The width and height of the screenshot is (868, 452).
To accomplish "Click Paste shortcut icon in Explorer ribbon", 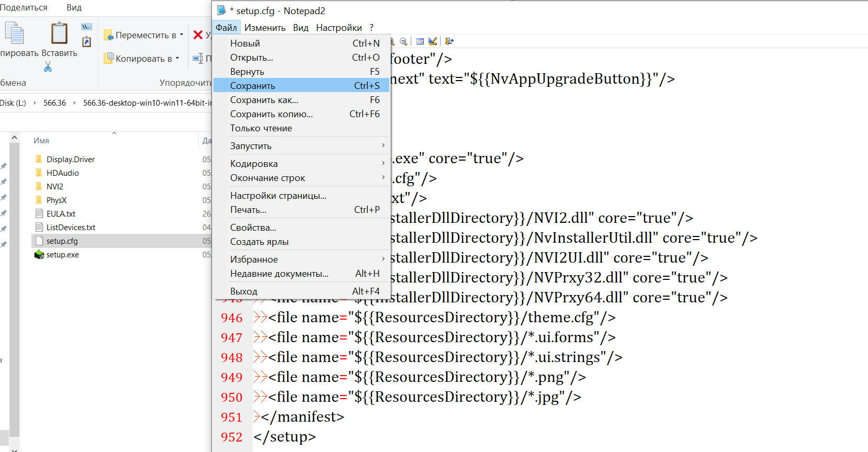I will [87, 42].
